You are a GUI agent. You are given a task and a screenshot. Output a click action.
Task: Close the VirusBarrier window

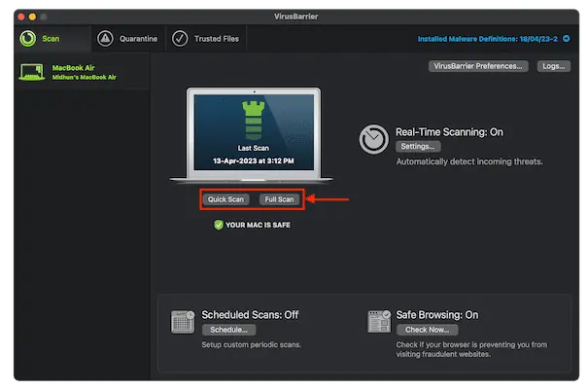[x=21, y=17]
